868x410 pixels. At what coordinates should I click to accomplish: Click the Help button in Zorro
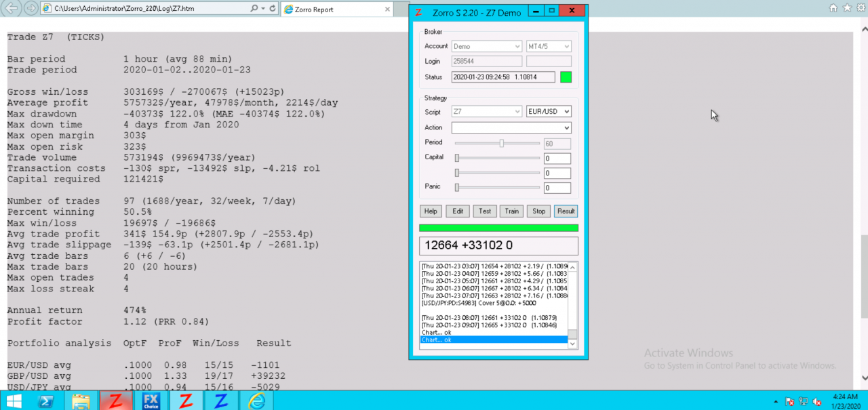click(x=431, y=211)
